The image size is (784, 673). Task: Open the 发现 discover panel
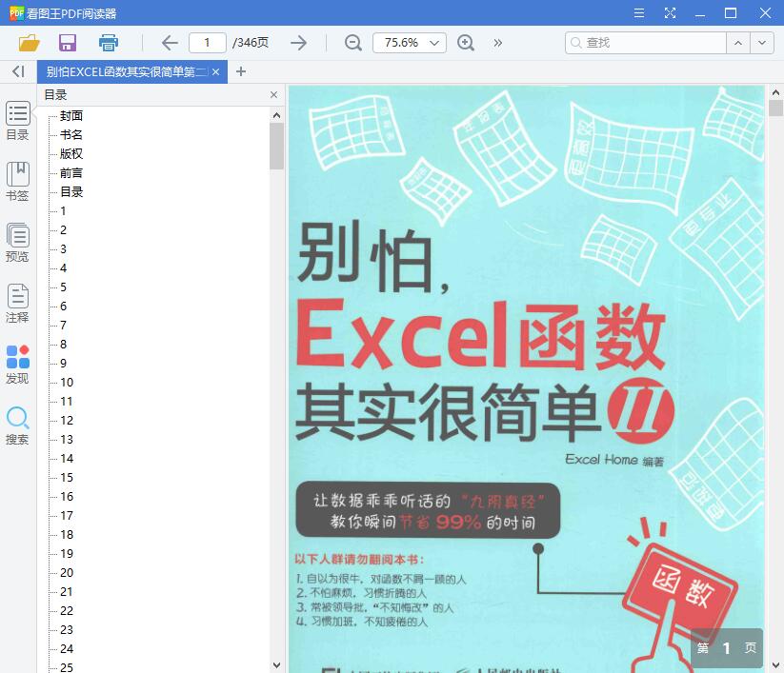tap(17, 365)
